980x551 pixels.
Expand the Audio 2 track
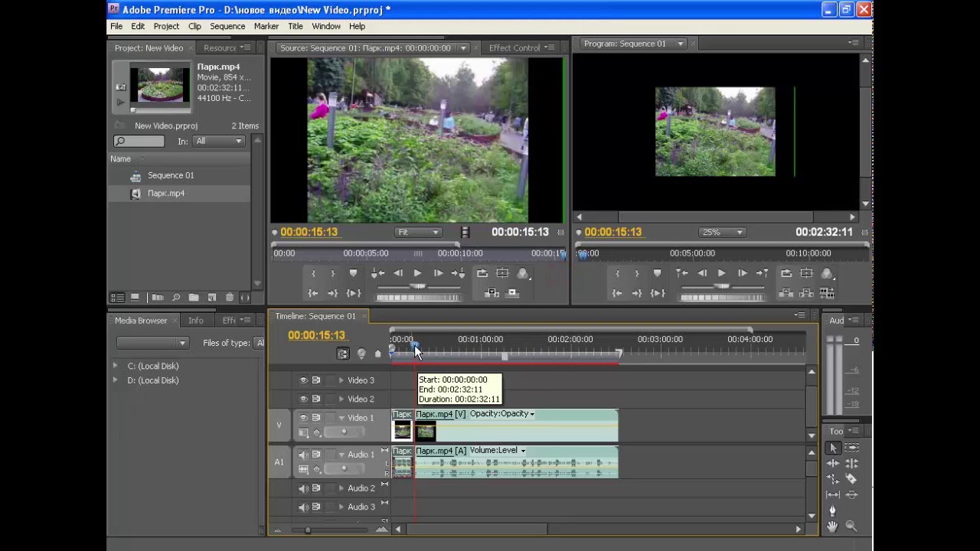click(341, 488)
